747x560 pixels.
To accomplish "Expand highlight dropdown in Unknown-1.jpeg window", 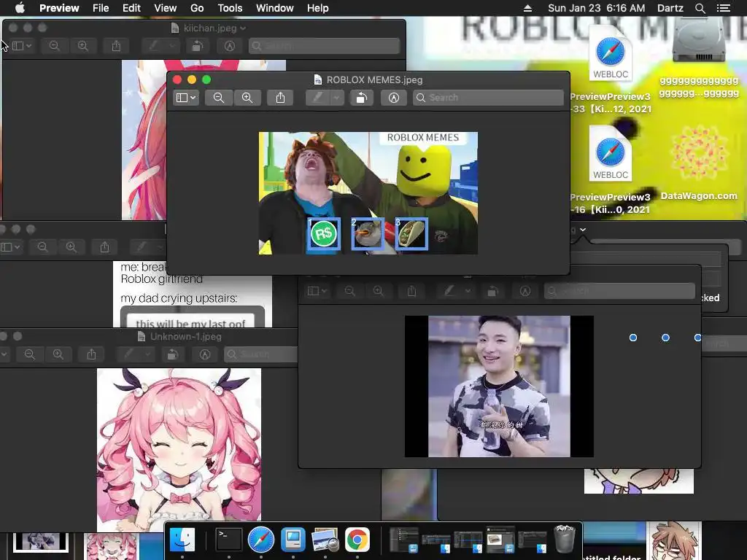I will coord(147,354).
